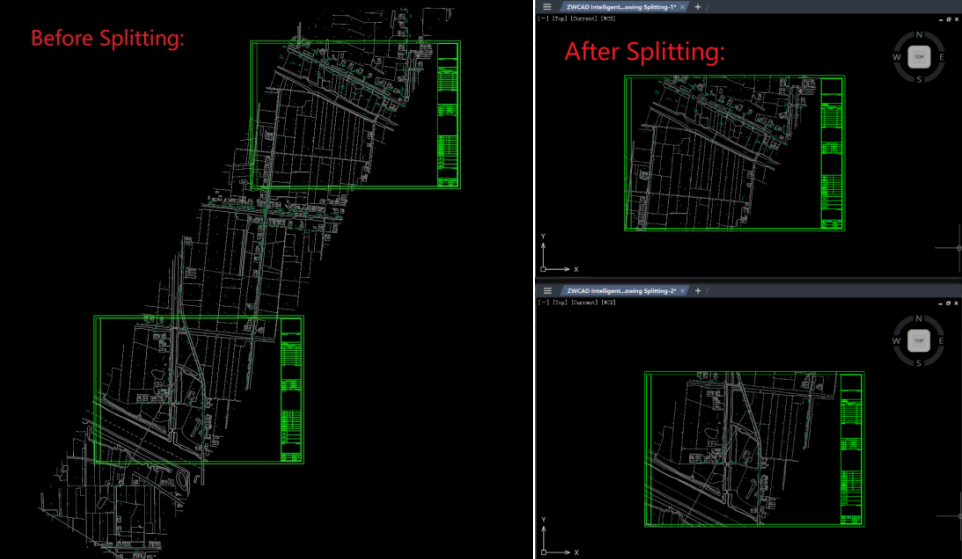Click W on lower compass
The height and width of the screenshot is (559, 962).
[897, 341]
